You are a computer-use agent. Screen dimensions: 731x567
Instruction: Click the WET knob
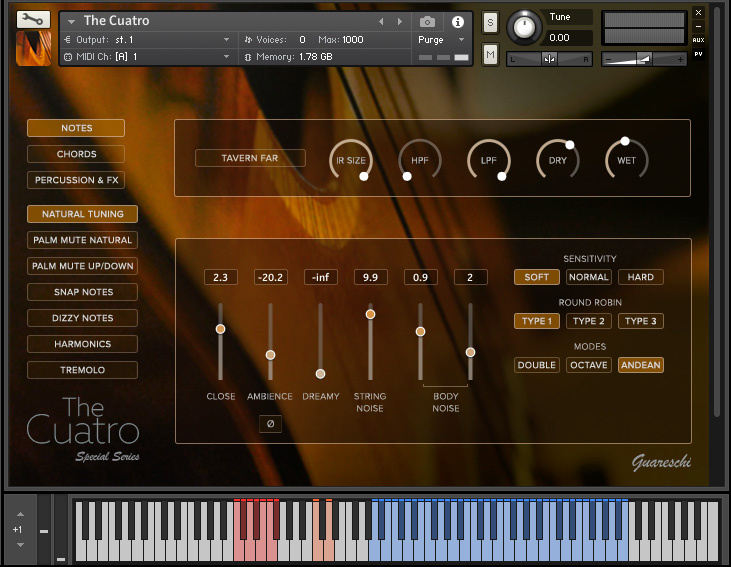(627, 160)
